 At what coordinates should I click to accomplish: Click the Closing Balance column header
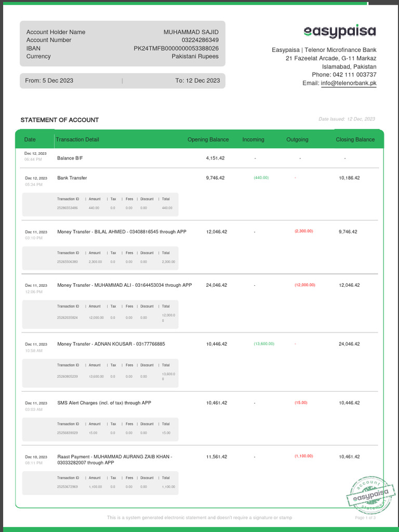(x=355, y=139)
